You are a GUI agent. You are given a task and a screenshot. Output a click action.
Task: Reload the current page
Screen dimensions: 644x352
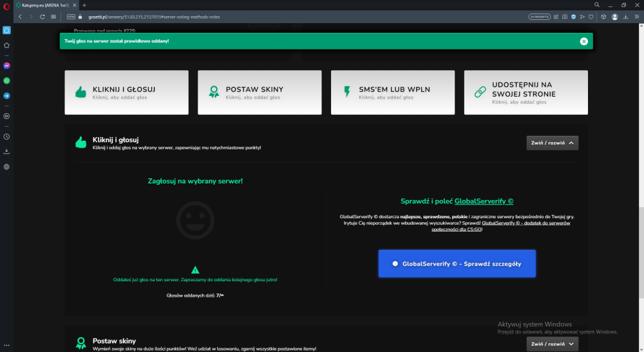43,17
